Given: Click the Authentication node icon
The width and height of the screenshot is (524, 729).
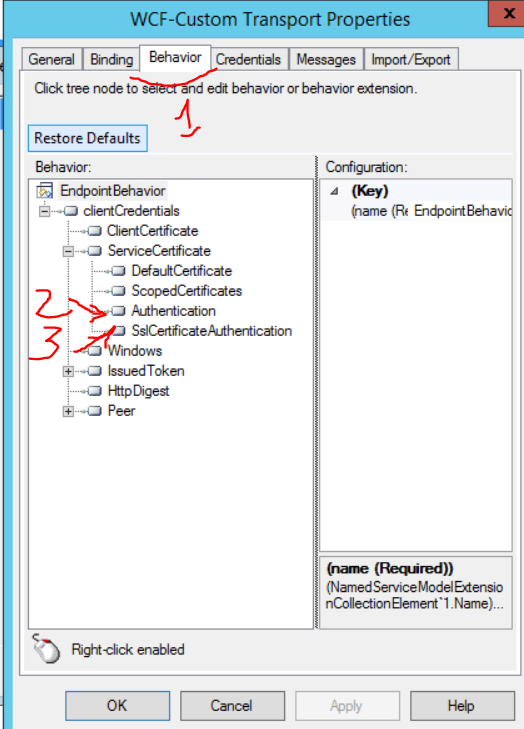Looking at the screenshot, I should click(x=119, y=311).
